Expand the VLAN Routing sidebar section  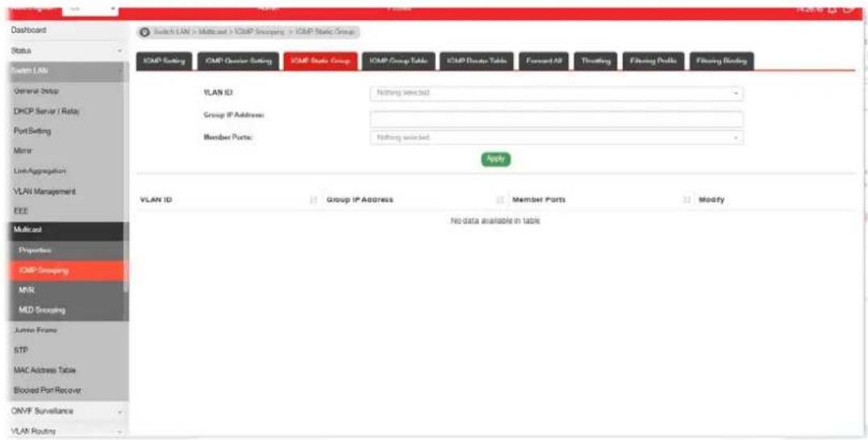pyautogui.click(x=66, y=430)
